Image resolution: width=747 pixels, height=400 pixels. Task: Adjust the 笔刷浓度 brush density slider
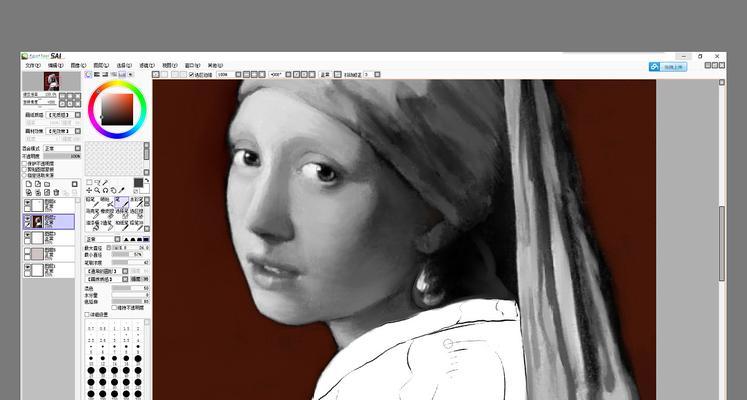(130, 262)
